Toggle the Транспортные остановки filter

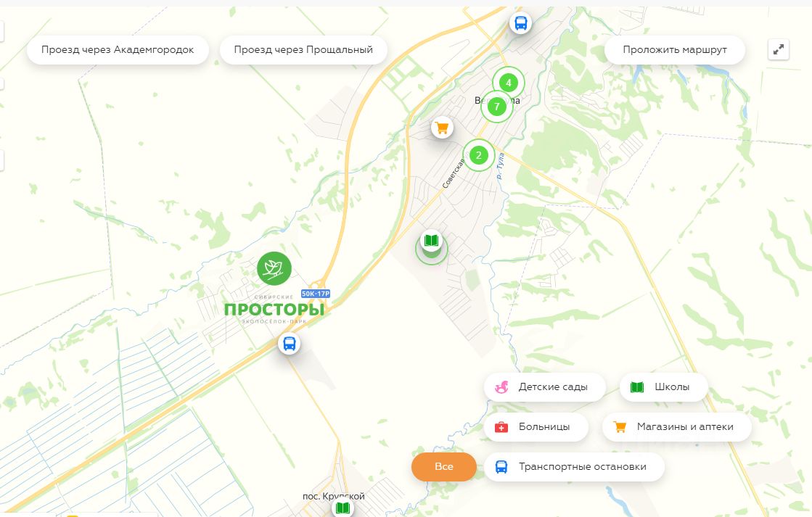coord(574,466)
